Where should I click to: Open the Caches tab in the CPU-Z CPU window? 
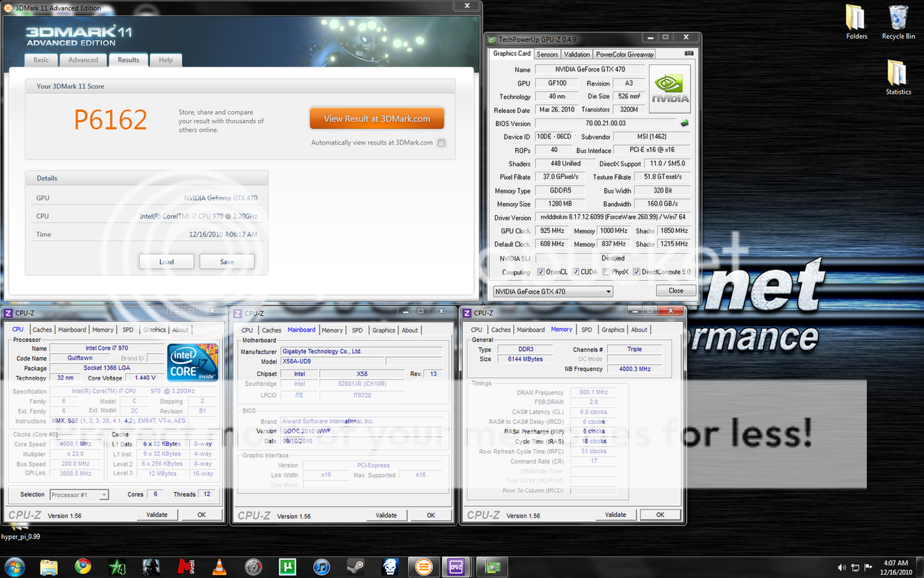(x=42, y=330)
